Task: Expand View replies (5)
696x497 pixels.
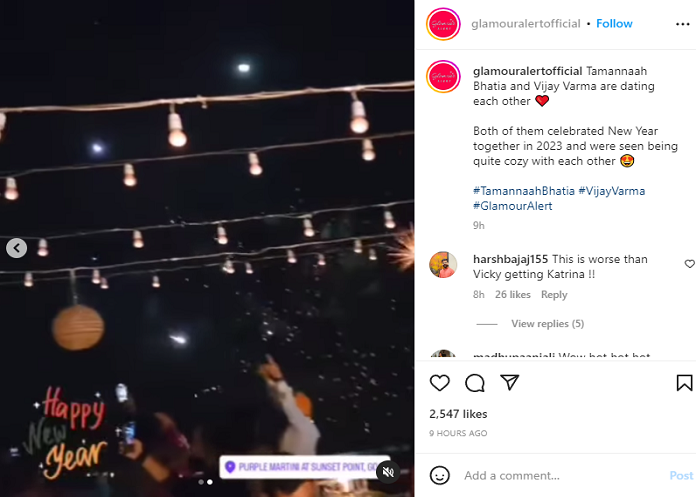Action: tap(547, 324)
